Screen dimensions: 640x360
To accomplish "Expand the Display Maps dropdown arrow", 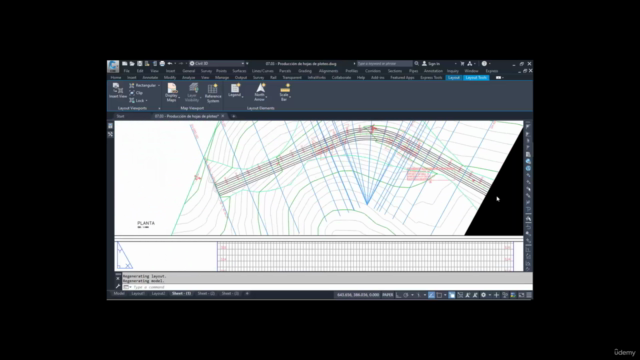I will pos(179,98).
